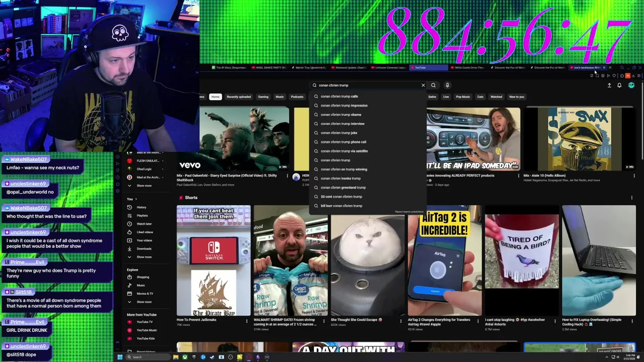Select the Podcasts filter chip
Image resolution: width=644 pixels, height=362 pixels.
click(x=297, y=97)
